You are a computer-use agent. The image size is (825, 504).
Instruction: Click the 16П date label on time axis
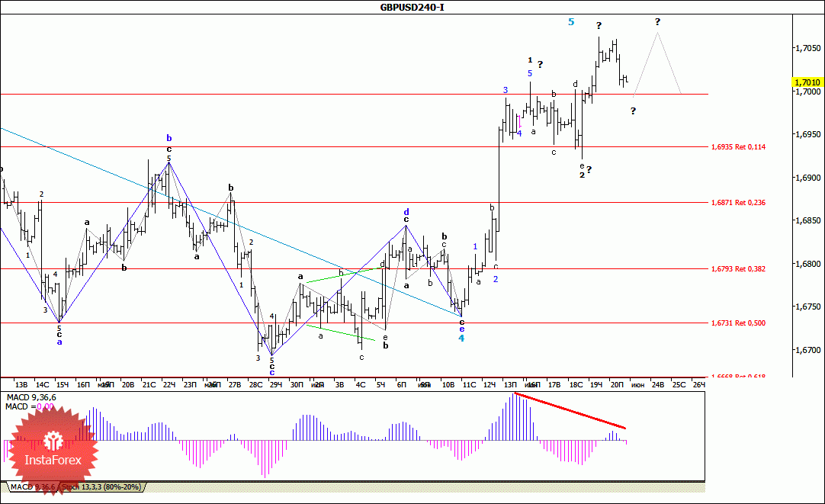(83, 384)
